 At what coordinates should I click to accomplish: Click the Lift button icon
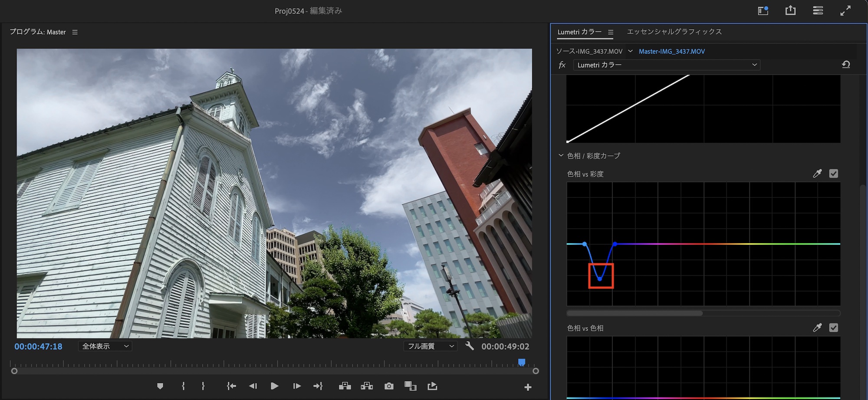coord(345,386)
